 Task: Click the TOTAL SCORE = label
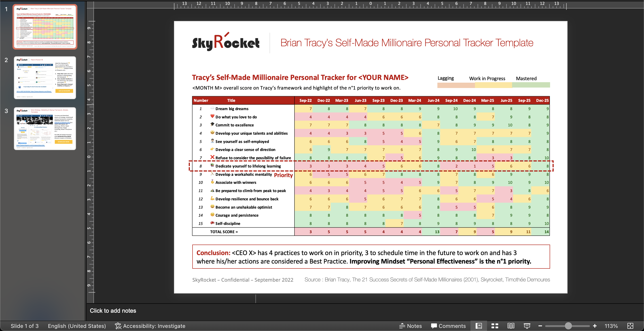pyautogui.click(x=224, y=232)
